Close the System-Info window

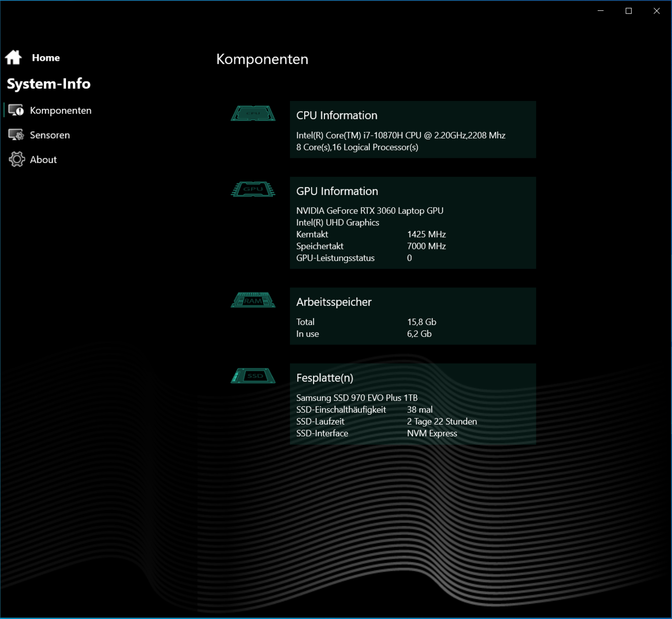pos(657,11)
